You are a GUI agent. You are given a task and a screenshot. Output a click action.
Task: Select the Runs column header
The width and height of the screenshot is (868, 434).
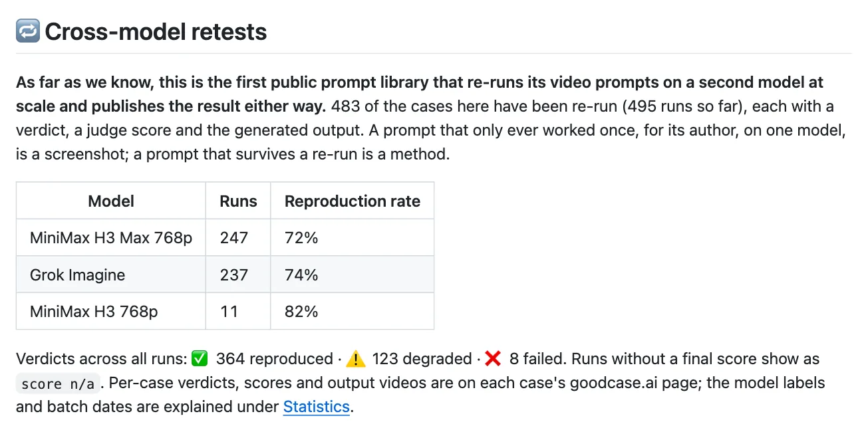(238, 201)
